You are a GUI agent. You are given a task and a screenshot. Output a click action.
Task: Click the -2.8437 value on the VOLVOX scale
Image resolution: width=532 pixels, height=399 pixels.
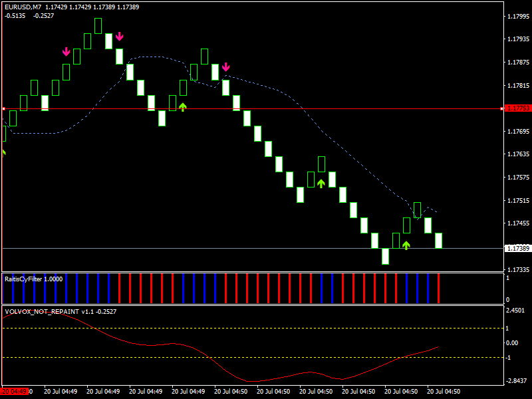tap(517, 381)
